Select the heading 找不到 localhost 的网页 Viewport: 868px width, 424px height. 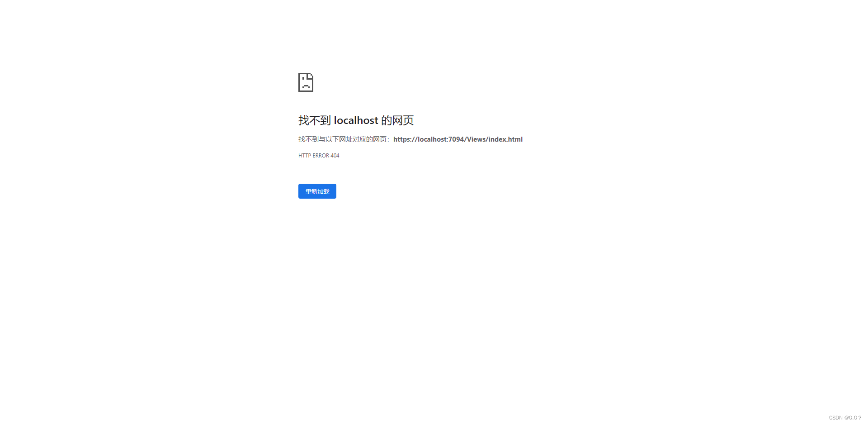click(356, 120)
